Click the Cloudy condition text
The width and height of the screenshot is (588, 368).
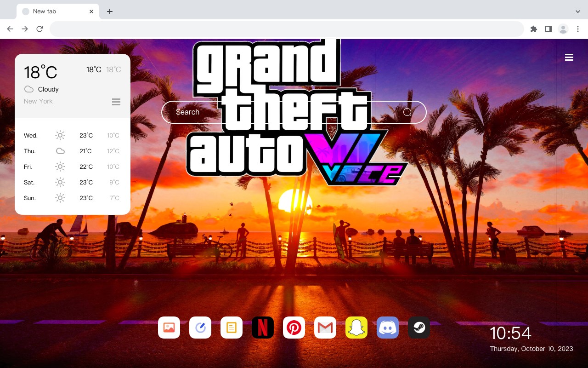click(48, 89)
